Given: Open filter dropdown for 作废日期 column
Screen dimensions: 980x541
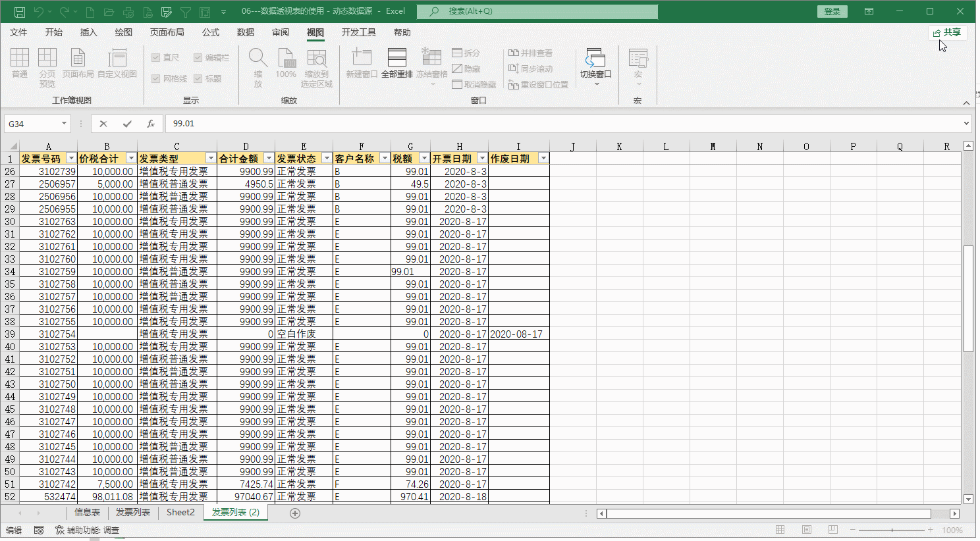Looking at the screenshot, I should (x=543, y=159).
